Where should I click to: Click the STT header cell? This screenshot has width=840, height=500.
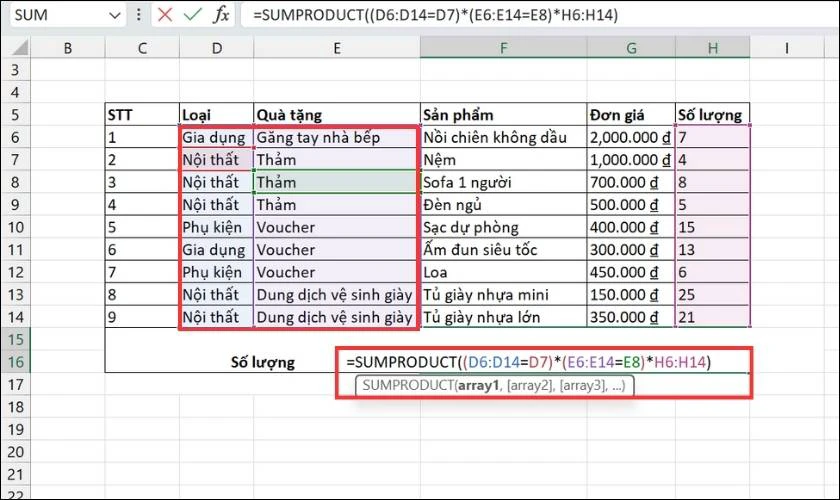142,115
